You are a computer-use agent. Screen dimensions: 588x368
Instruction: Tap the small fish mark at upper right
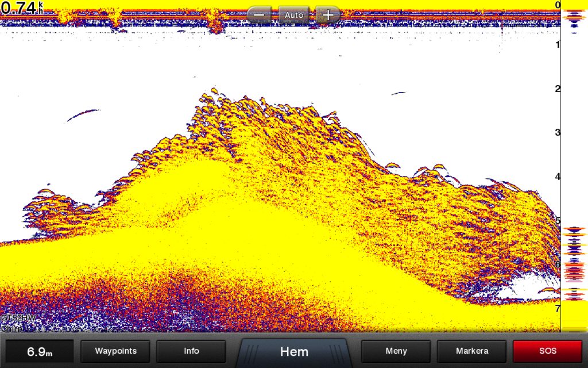pos(398,93)
